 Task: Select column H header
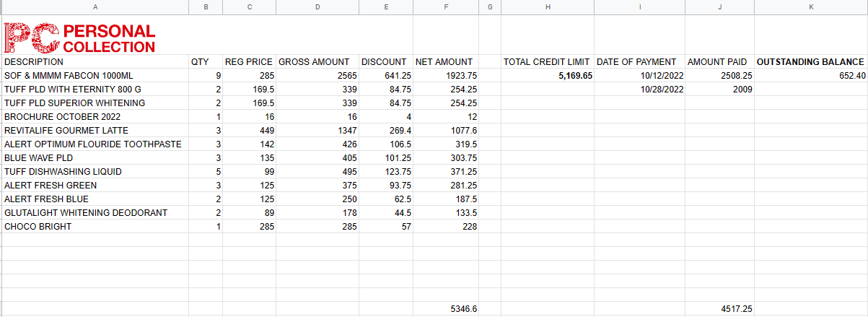point(548,6)
